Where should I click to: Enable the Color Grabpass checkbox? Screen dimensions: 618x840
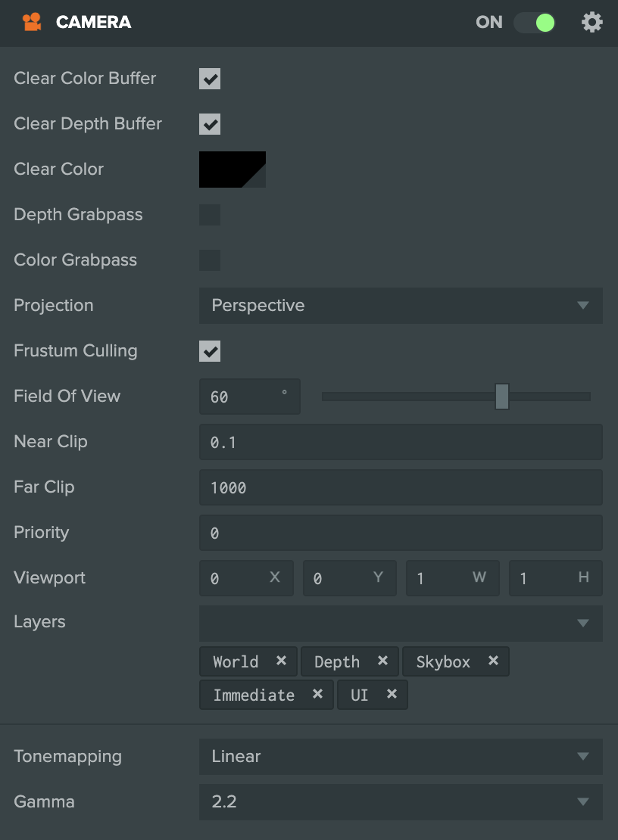pyautogui.click(x=210, y=260)
